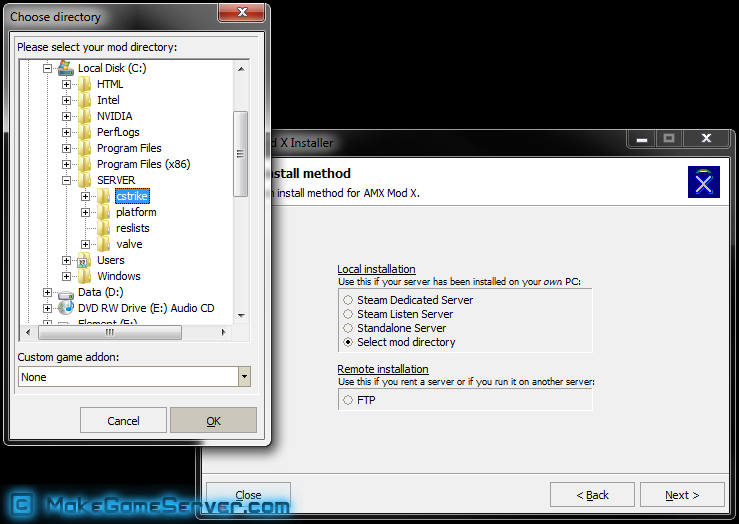Click the NVIDIA folder icon
This screenshot has height=524, width=739.
[x=85, y=116]
